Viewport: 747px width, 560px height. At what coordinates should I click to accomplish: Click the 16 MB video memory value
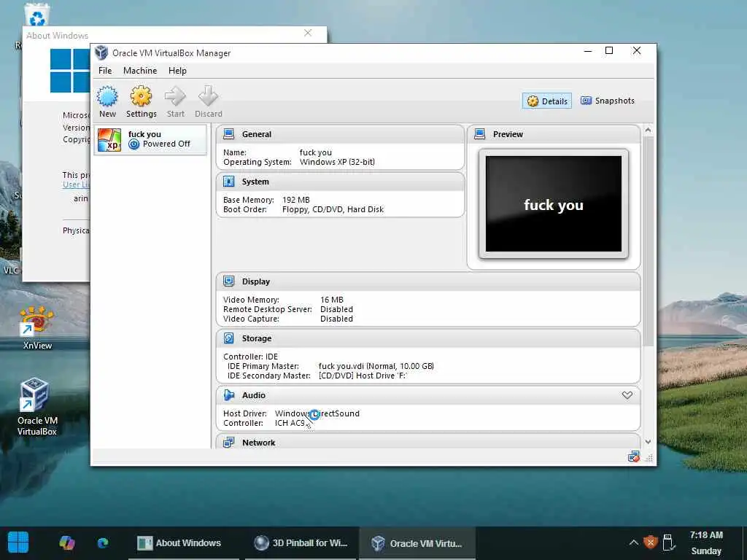[332, 300]
